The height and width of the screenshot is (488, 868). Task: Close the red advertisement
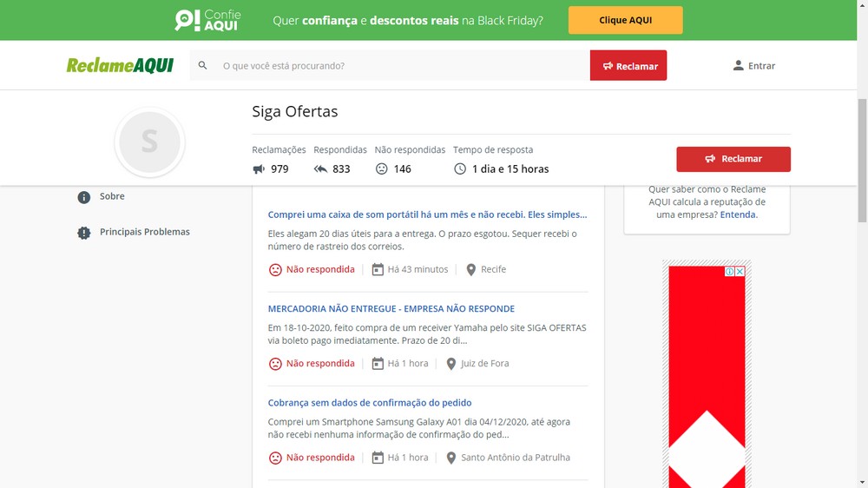[x=740, y=272]
